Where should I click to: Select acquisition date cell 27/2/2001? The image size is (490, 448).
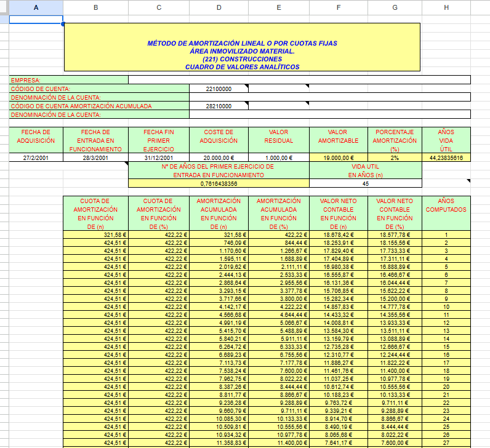pos(36,158)
